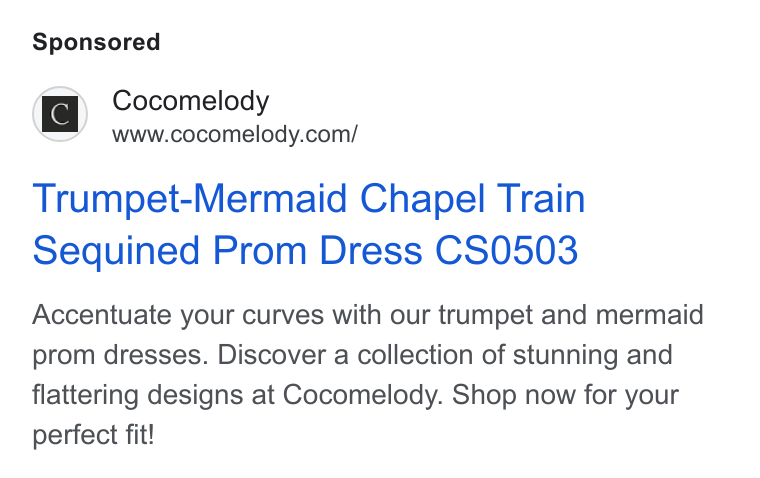
Task: Click 'Prom Dress' in the headline
Action: point(317,251)
